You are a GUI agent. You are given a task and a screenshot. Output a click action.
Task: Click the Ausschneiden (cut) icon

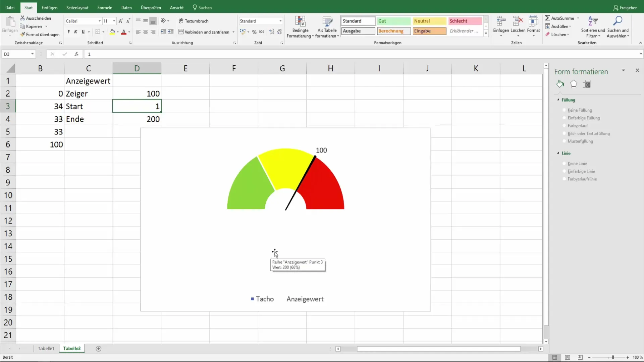pyautogui.click(x=22, y=18)
